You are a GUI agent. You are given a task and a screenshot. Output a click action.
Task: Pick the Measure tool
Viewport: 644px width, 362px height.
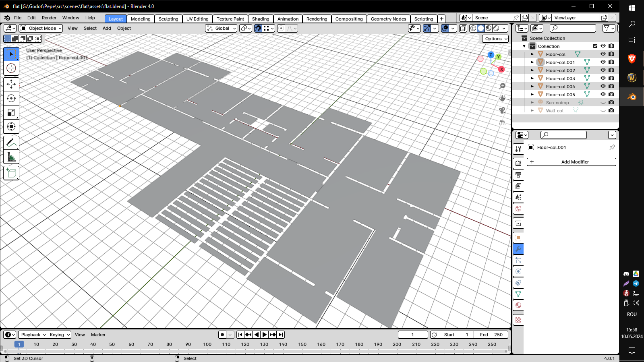[x=11, y=157]
